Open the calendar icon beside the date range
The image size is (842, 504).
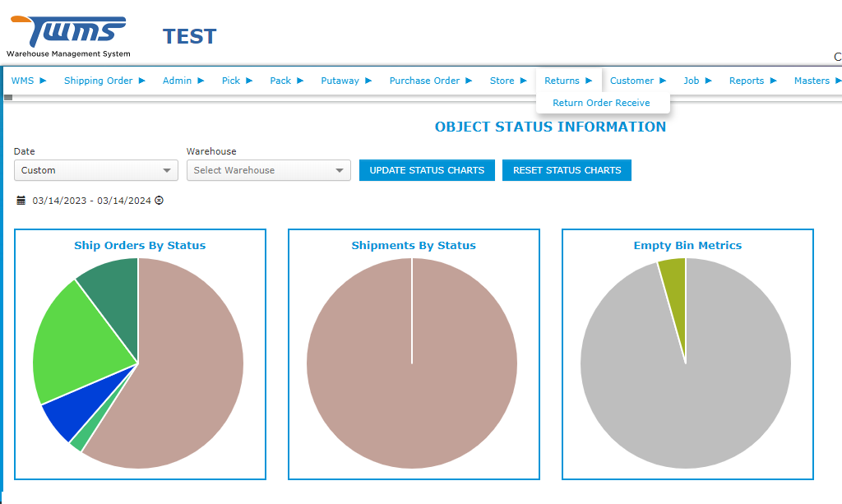20,200
